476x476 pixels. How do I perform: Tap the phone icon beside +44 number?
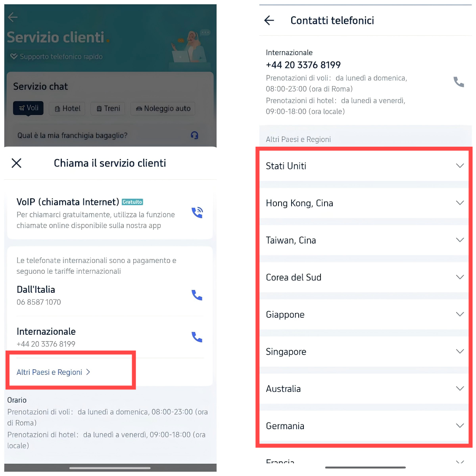pos(459,82)
